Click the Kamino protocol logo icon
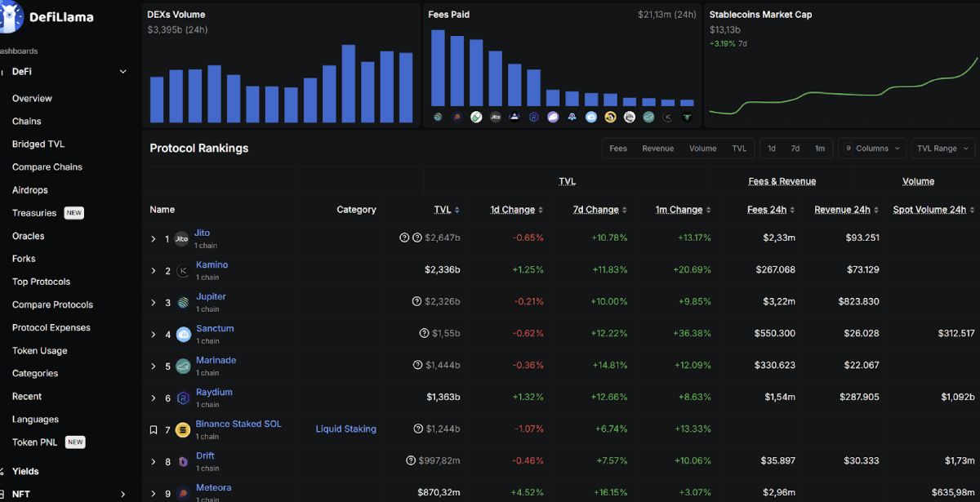Screen dimensions: 980x502 click(182, 271)
